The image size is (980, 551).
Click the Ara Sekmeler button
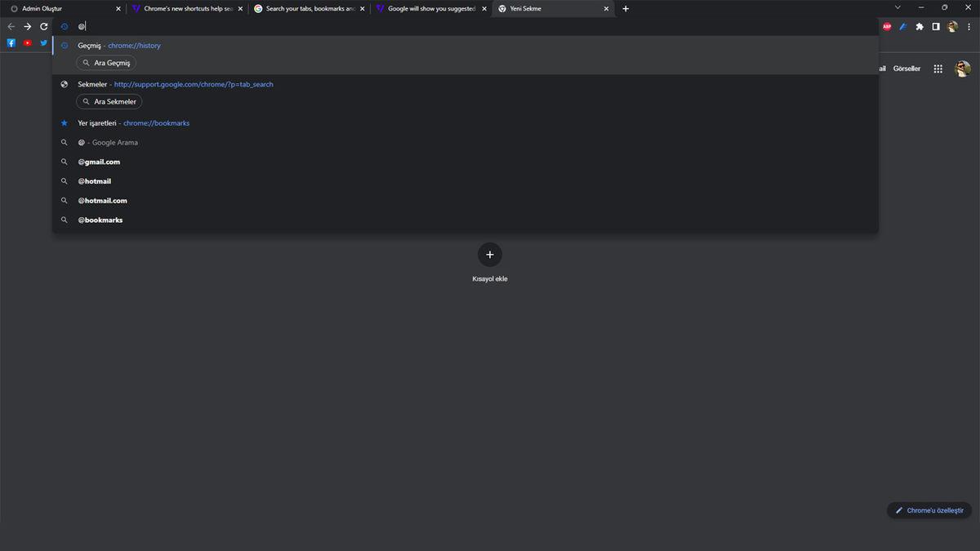[109, 102]
